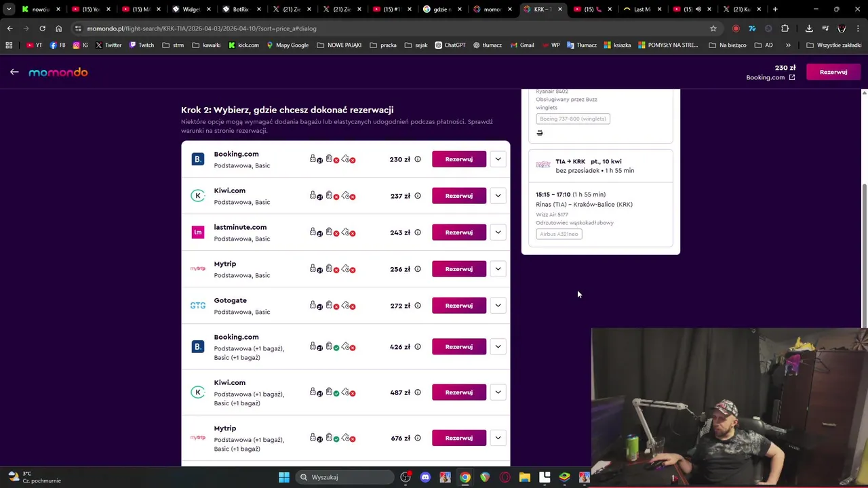The width and height of the screenshot is (868, 488).
Task: Bookmark this page with the star icon
Action: pos(713,28)
